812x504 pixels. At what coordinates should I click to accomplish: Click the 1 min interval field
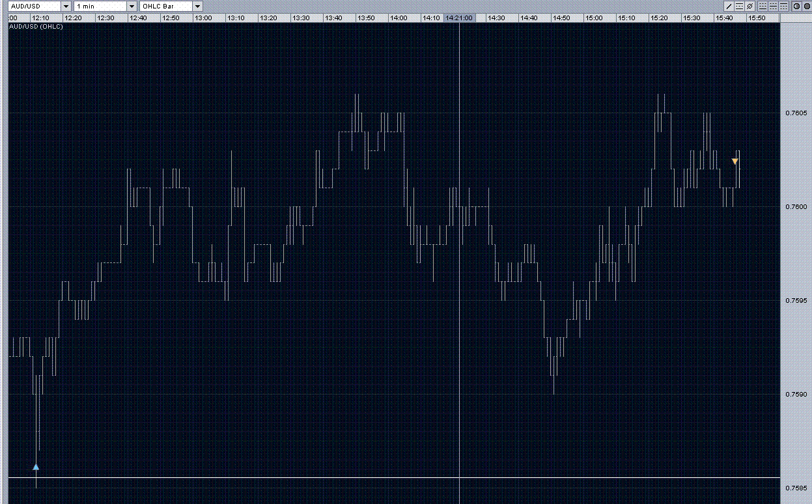(x=100, y=6)
